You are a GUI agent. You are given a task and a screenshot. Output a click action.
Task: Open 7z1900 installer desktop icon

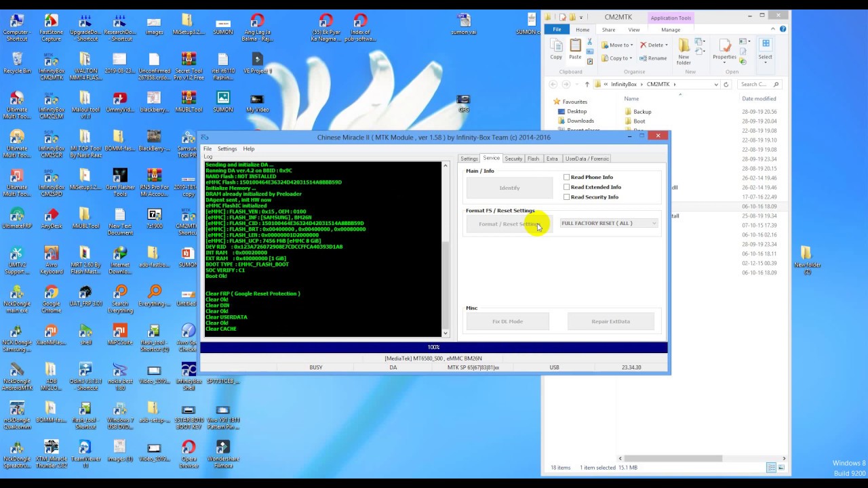click(154, 218)
